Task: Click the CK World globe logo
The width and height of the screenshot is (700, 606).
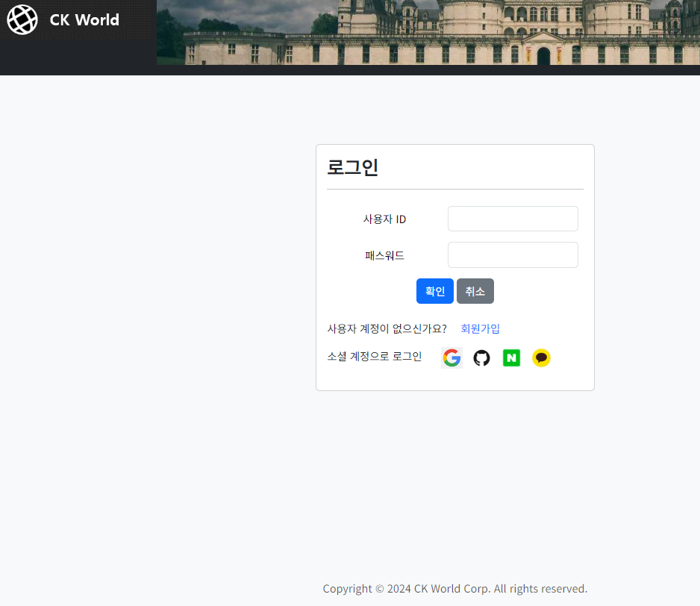Action: click(x=22, y=19)
